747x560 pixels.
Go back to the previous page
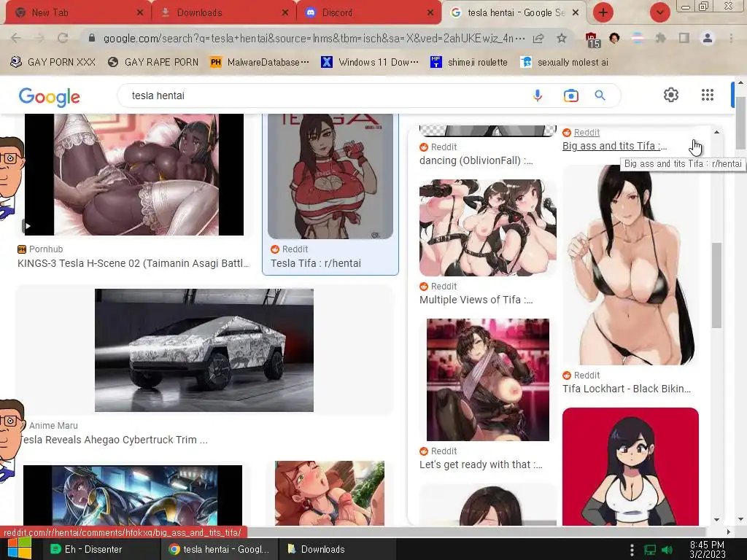(x=16, y=38)
